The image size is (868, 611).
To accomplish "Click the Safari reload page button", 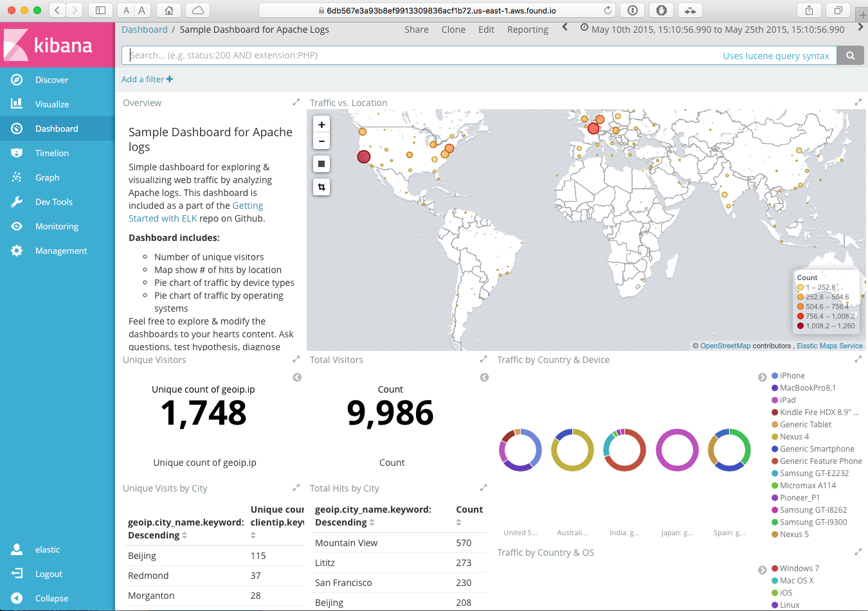I will pos(608,10).
